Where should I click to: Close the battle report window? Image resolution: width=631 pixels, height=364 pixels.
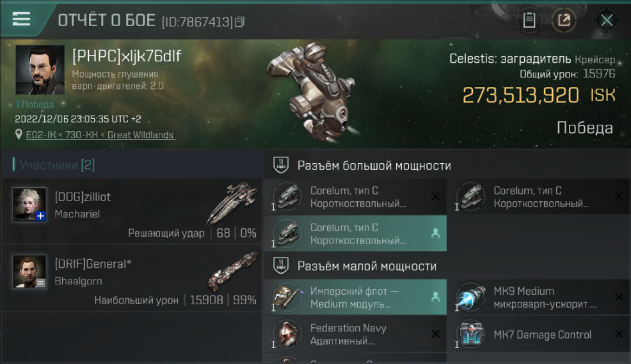(607, 20)
